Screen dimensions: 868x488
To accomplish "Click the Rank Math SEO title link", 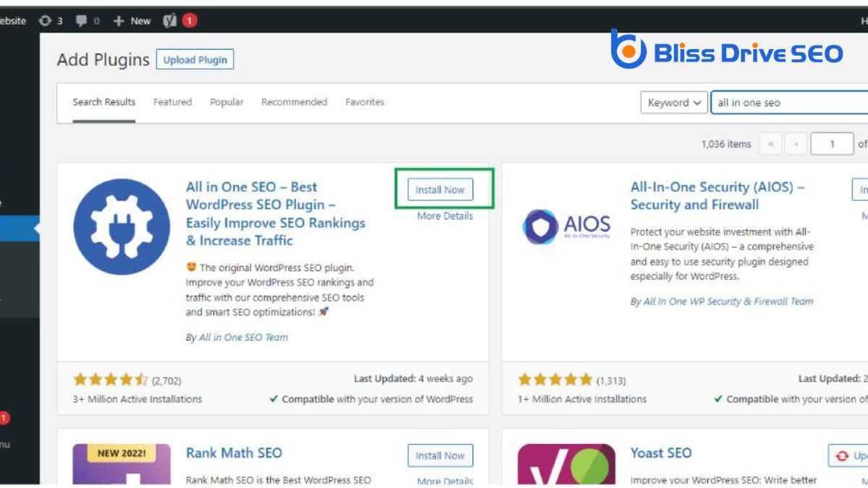I will [x=234, y=453].
